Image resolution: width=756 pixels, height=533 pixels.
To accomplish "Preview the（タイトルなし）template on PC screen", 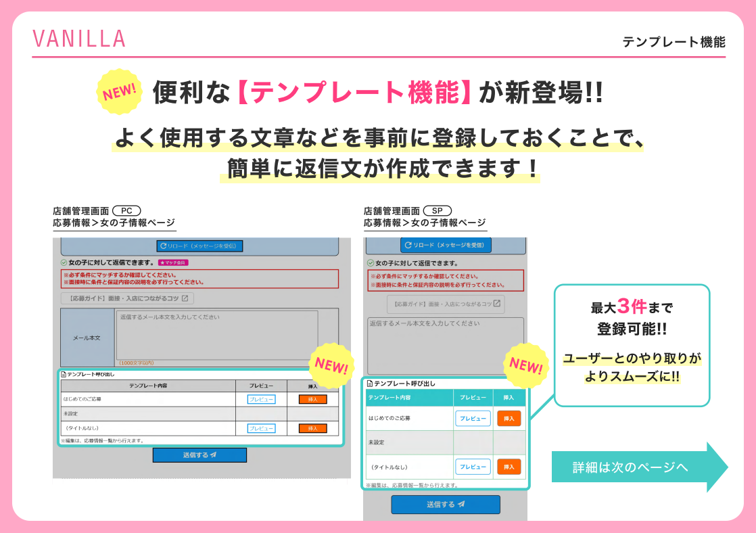I will click(261, 429).
